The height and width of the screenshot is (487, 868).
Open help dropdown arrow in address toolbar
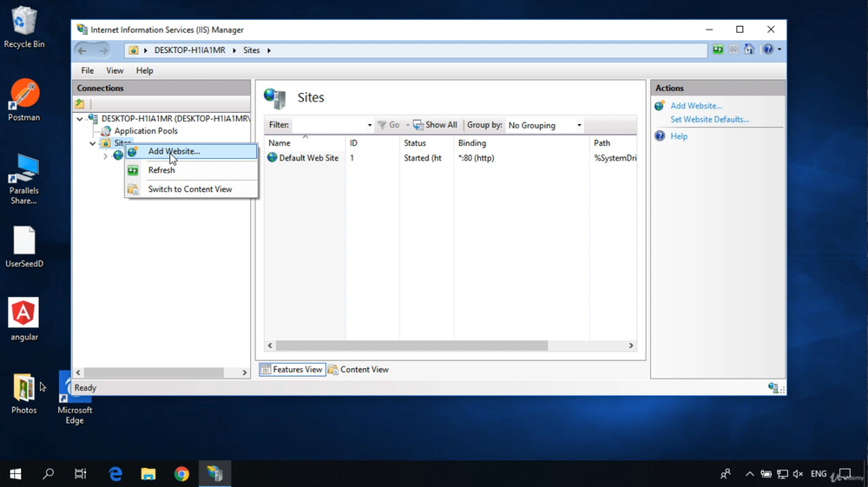779,49
